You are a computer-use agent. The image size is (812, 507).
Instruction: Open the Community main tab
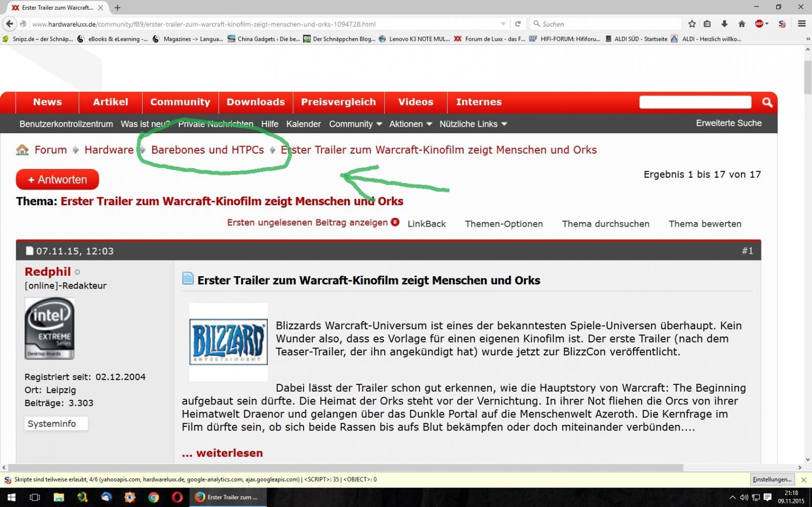pyautogui.click(x=180, y=102)
